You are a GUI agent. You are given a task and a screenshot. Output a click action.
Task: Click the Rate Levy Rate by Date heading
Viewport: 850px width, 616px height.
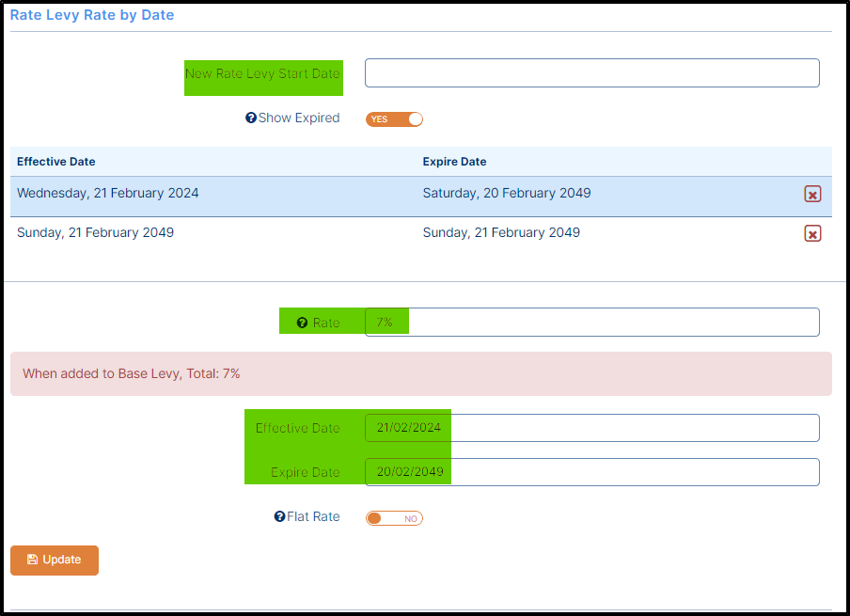click(92, 15)
